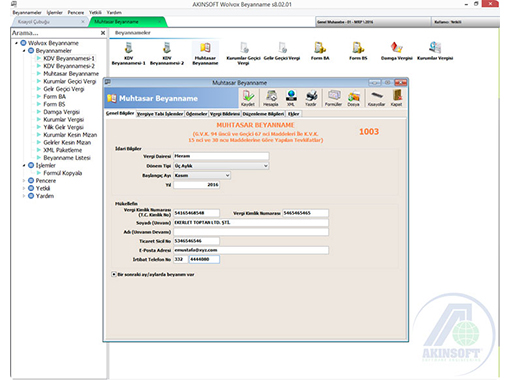Viewport: 510px width, 380px height.
Task: Select KDV Beyannamesi-1 in tree
Action: (69, 58)
